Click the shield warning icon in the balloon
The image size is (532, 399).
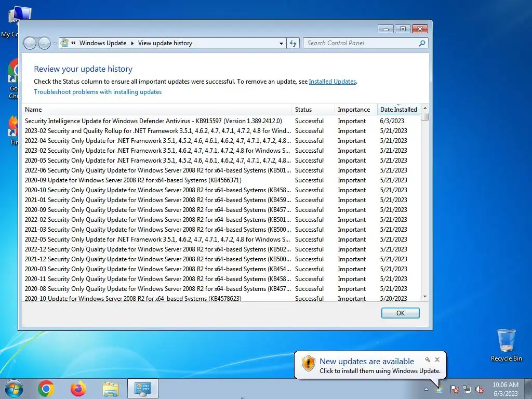coord(308,363)
